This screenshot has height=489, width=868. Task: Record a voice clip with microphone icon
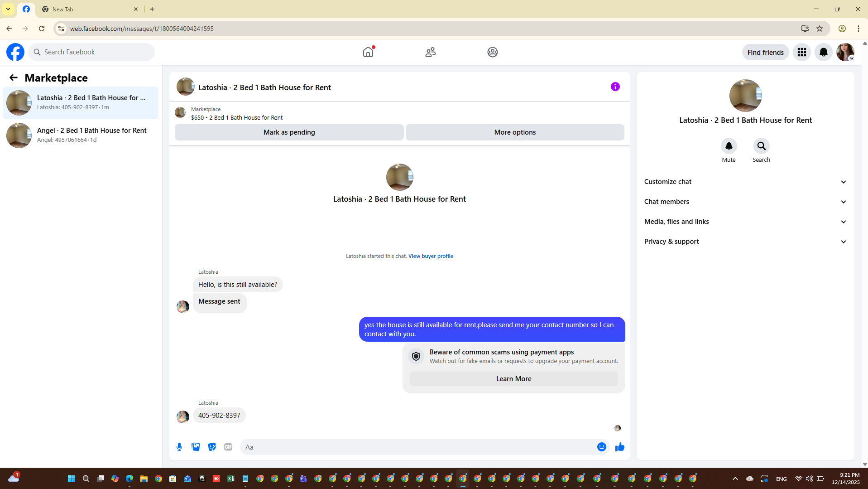click(x=179, y=447)
